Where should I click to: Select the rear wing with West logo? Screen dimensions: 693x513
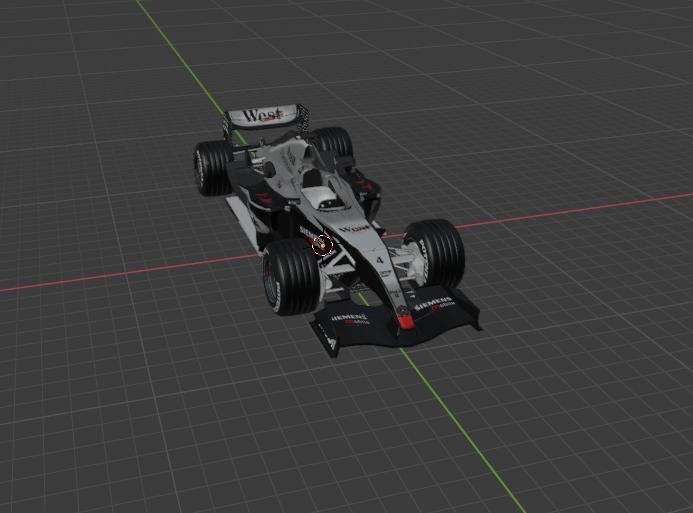point(266,117)
